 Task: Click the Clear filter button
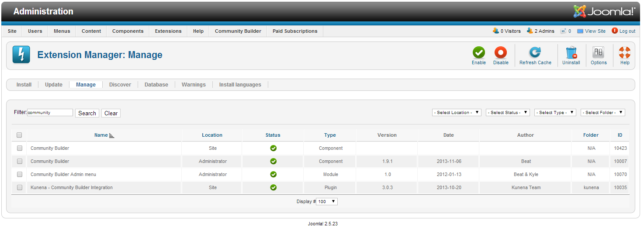point(111,113)
